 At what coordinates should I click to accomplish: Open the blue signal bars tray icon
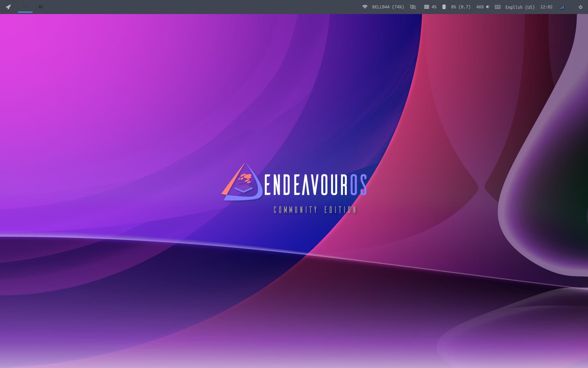coord(562,7)
